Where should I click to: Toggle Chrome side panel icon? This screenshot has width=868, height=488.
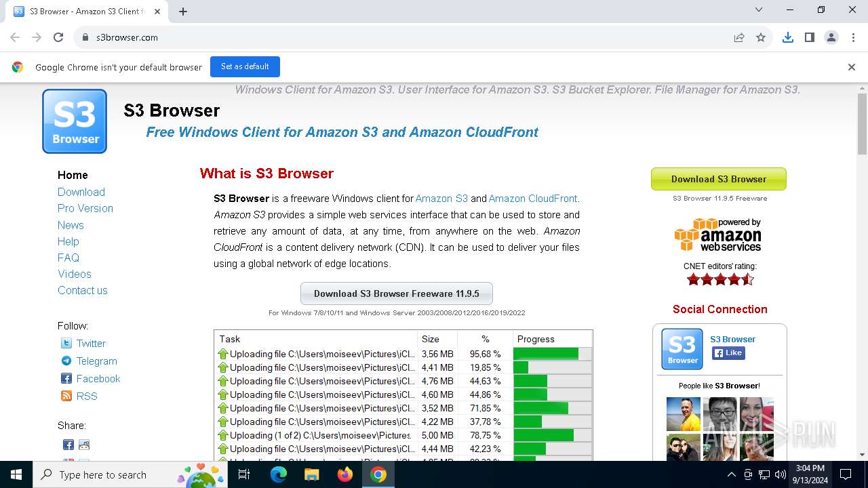810,37
